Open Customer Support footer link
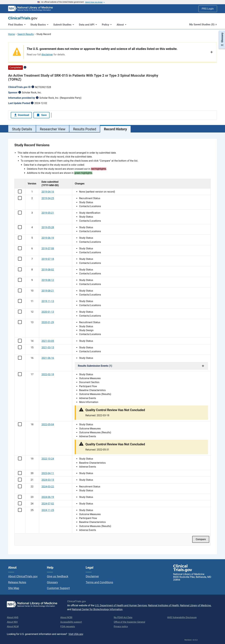 point(58,588)
